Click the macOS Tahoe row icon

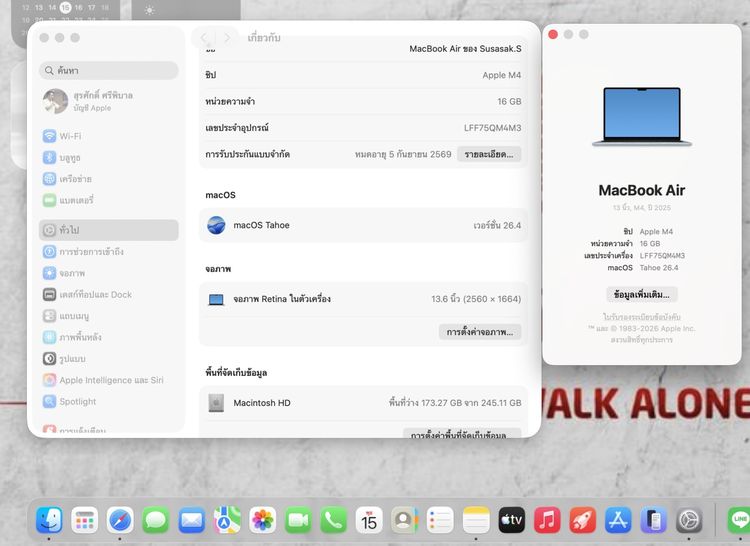(x=216, y=225)
